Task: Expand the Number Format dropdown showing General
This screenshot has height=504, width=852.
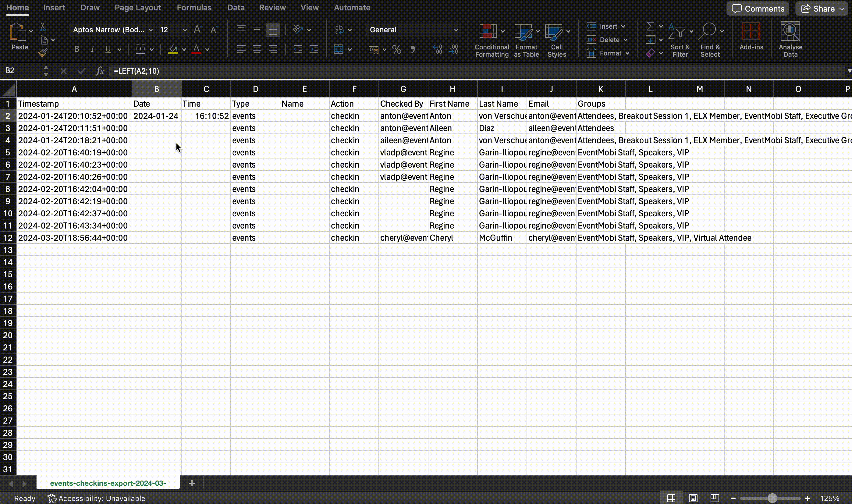Action: tap(456, 30)
